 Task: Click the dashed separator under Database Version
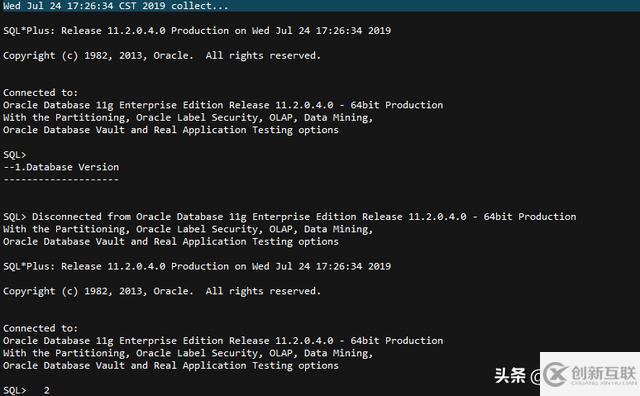(x=61, y=180)
